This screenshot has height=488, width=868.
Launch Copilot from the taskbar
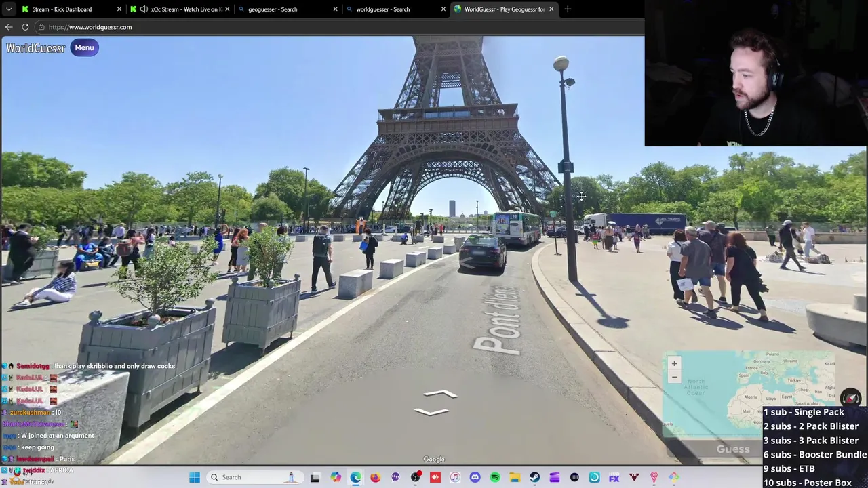coord(336,477)
